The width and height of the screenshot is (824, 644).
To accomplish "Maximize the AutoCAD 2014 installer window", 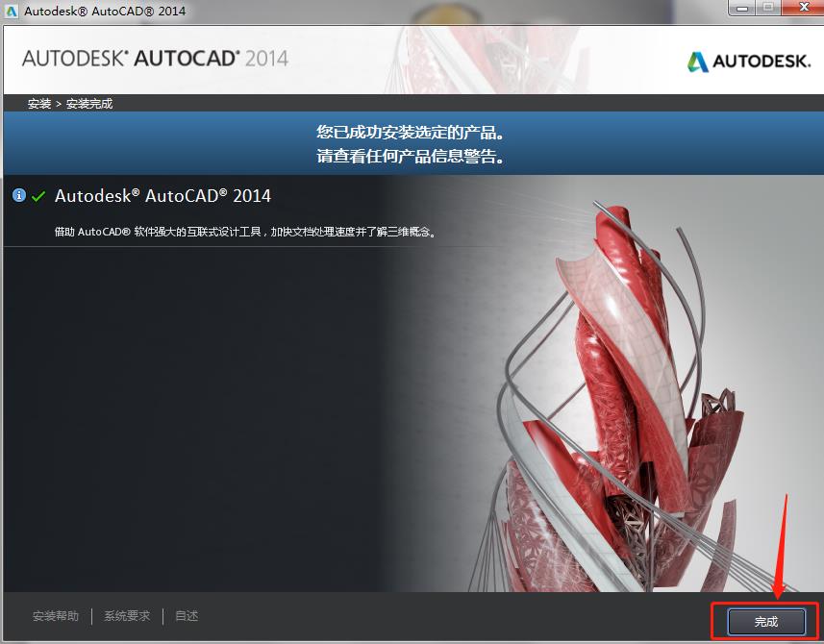I will tap(768, 8).
